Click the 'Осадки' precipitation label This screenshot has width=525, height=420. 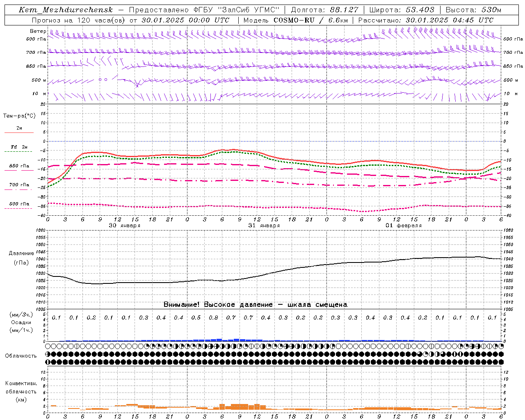(21, 322)
